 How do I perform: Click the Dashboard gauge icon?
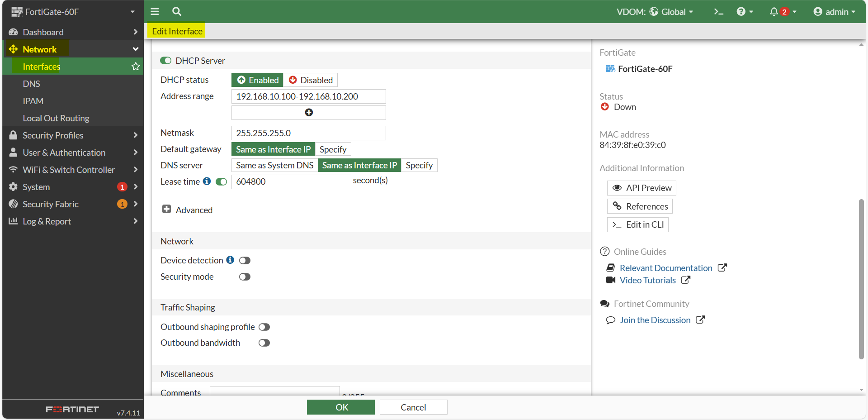point(13,32)
